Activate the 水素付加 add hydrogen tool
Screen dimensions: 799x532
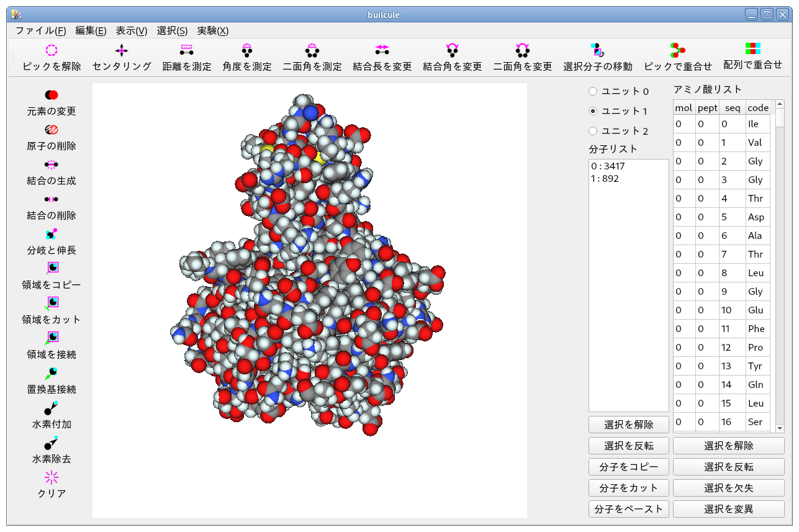52,408
